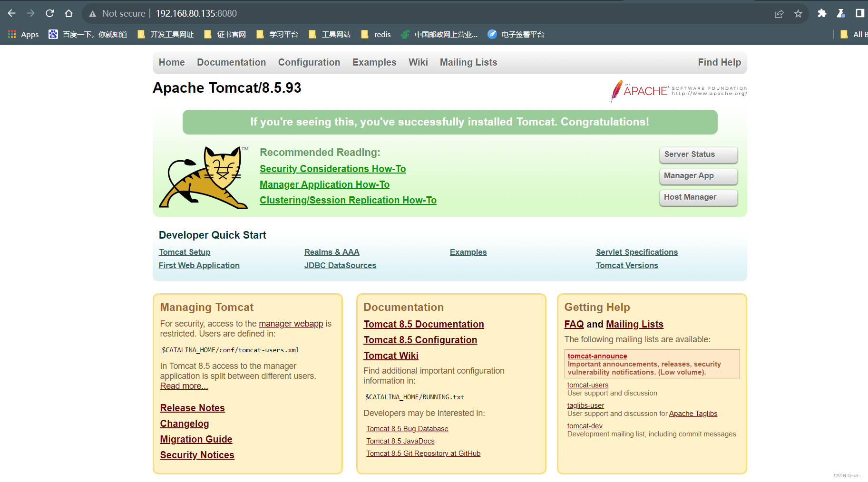Open Manager Application How-To link
The height and width of the screenshot is (482, 868).
pyautogui.click(x=324, y=184)
